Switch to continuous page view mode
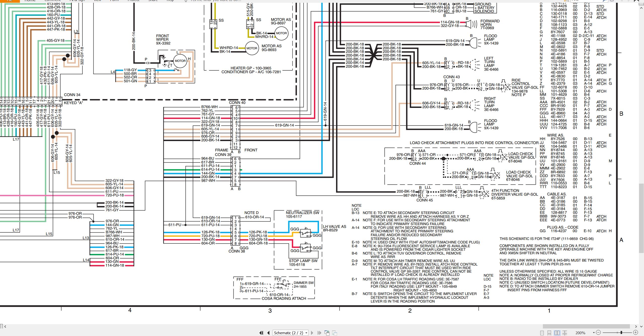 pyautogui.click(x=549, y=333)
